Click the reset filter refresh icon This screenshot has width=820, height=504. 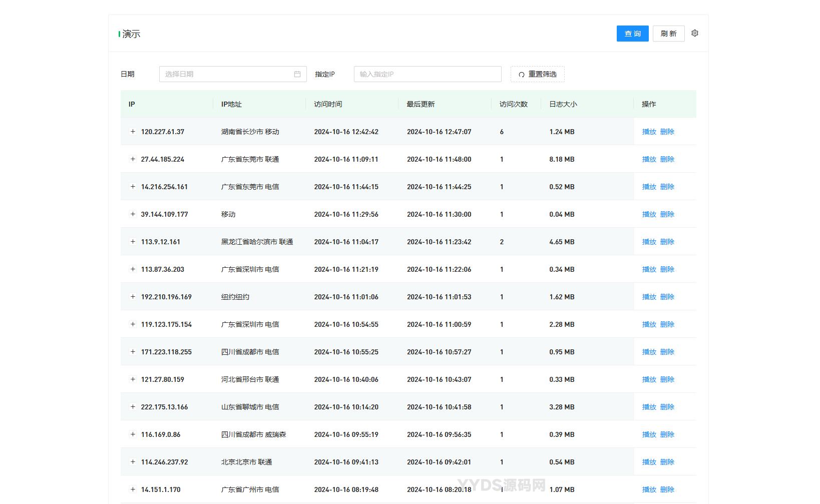click(x=521, y=75)
